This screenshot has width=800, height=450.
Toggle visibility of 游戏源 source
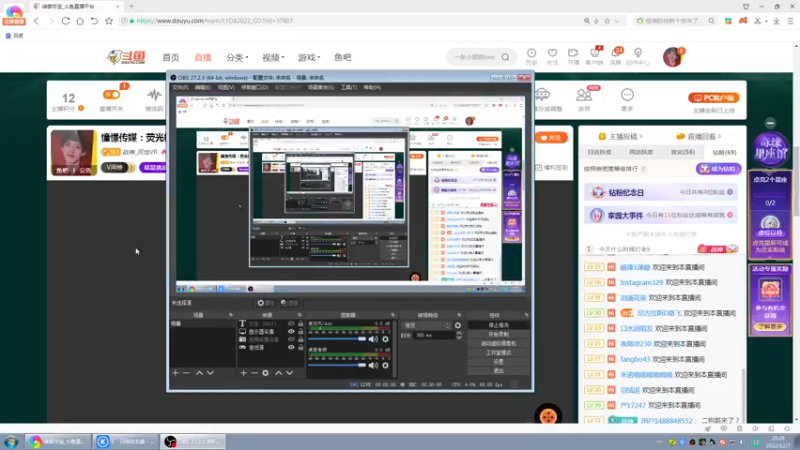291,347
